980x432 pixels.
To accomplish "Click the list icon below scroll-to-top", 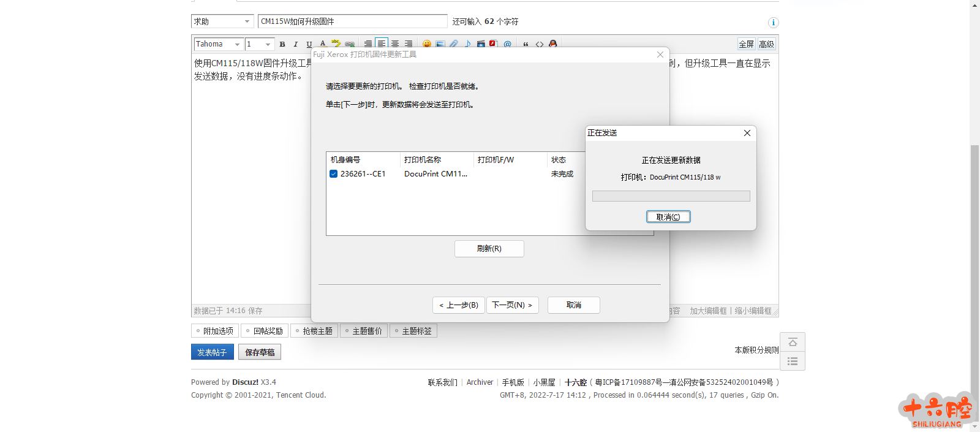I will point(793,361).
